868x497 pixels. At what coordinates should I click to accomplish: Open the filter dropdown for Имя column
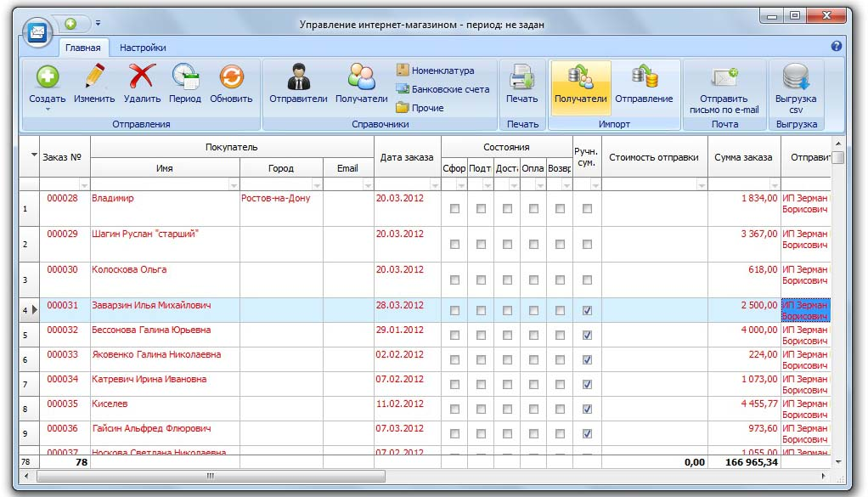(234, 185)
